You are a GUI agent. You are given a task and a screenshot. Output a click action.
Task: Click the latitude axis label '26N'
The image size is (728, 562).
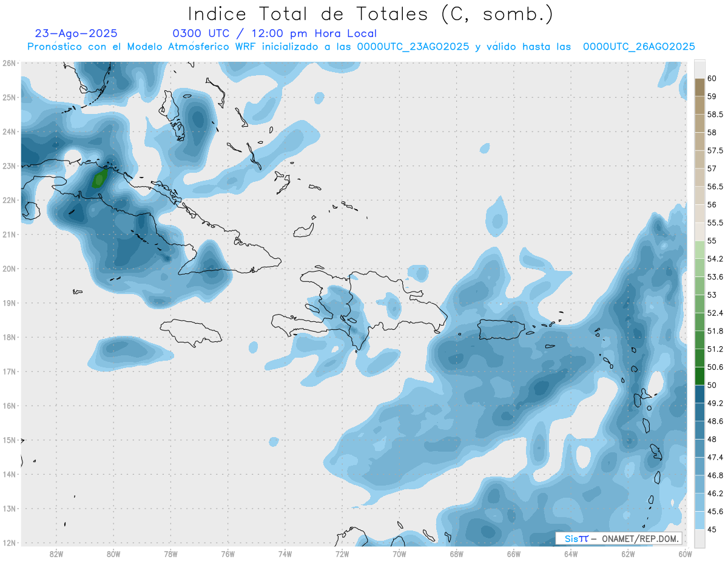[x=9, y=63]
